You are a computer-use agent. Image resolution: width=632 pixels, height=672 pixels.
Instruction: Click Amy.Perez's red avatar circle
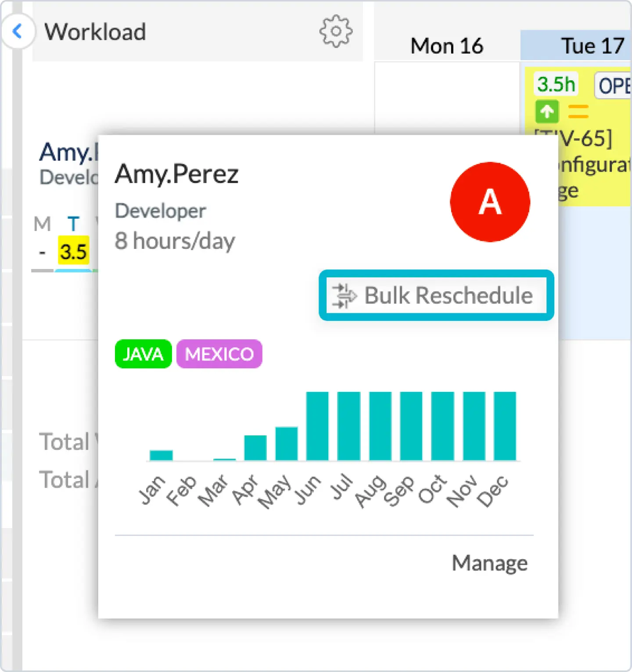point(490,202)
